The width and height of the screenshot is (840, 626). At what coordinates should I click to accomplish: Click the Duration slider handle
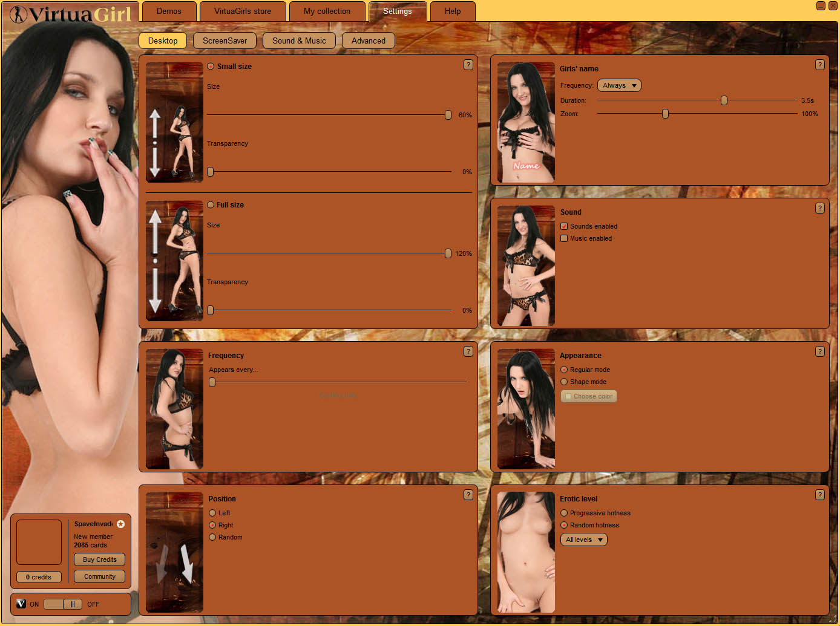pyautogui.click(x=724, y=100)
